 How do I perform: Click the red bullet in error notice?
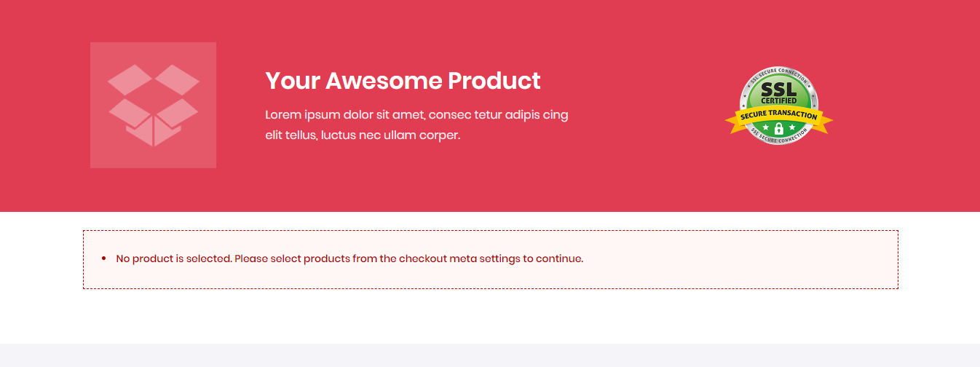click(103, 259)
